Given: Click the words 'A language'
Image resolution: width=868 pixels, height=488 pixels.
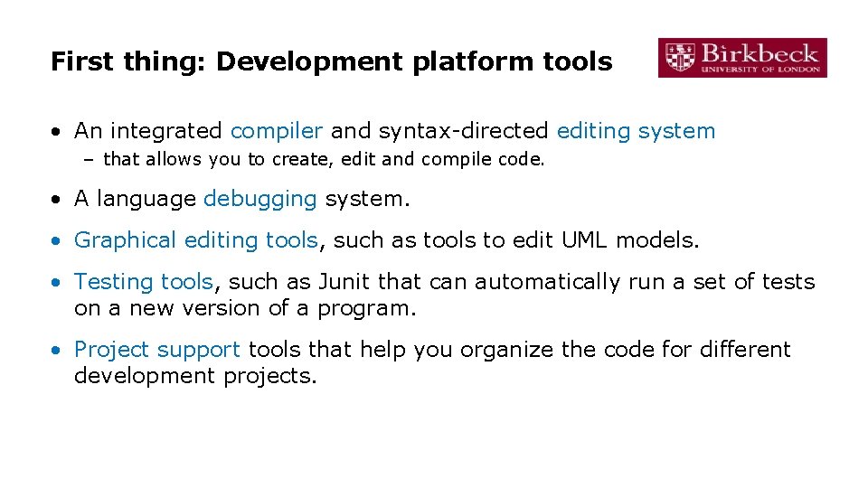Looking at the screenshot, I should point(135,199).
